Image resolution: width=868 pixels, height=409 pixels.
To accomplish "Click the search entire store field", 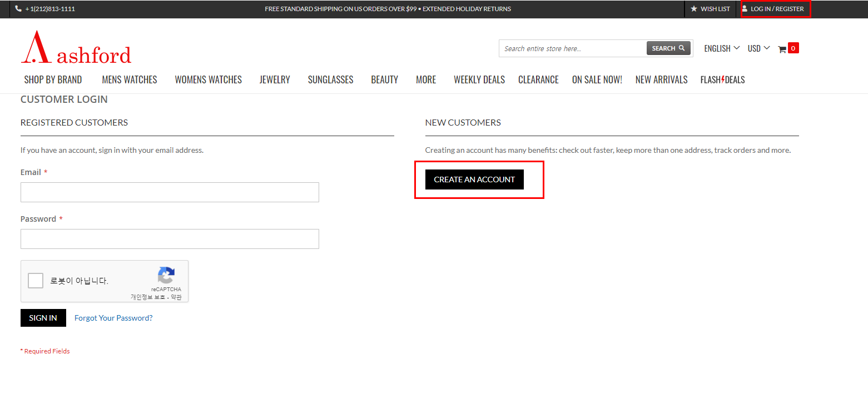I will (573, 48).
